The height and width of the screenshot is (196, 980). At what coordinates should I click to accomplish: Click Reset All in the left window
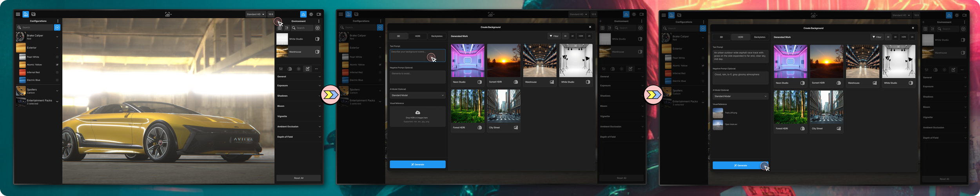click(x=299, y=178)
